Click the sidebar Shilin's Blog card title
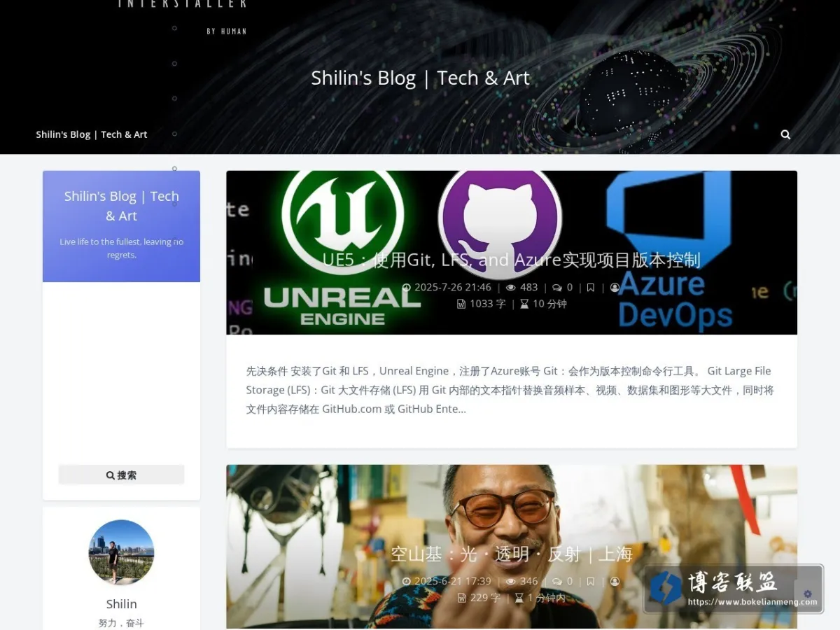The height and width of the screenshot is (630, 840). pyautogui.click(x=122, y=206)
